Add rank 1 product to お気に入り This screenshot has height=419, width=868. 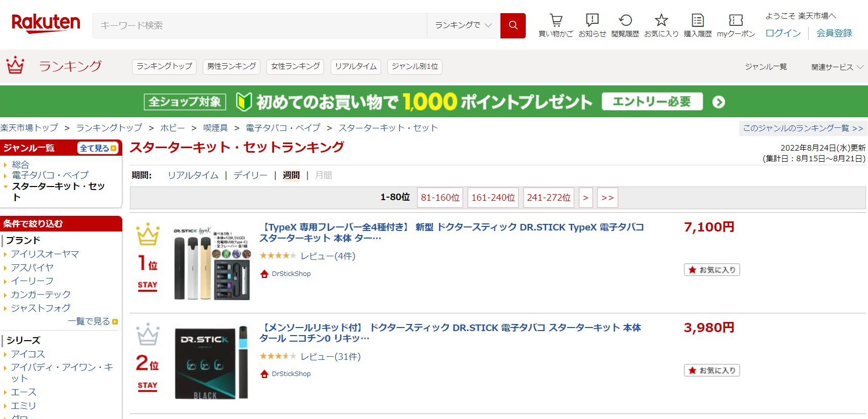tap(712, 270)
